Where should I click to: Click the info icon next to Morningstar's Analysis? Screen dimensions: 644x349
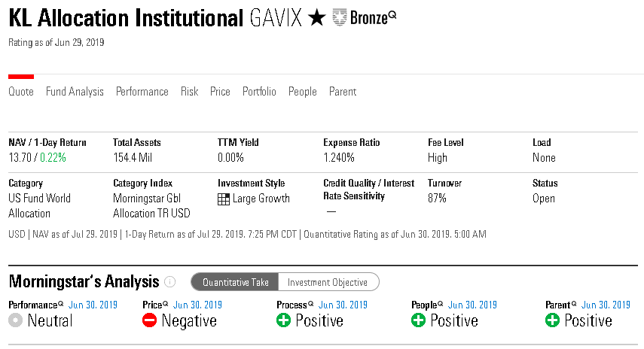(170, 282)
